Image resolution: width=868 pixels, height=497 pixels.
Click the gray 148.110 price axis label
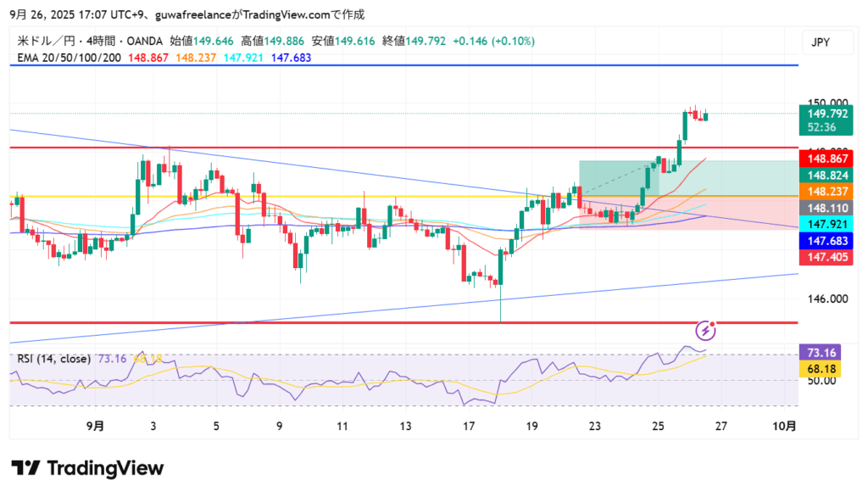point(828,208)
